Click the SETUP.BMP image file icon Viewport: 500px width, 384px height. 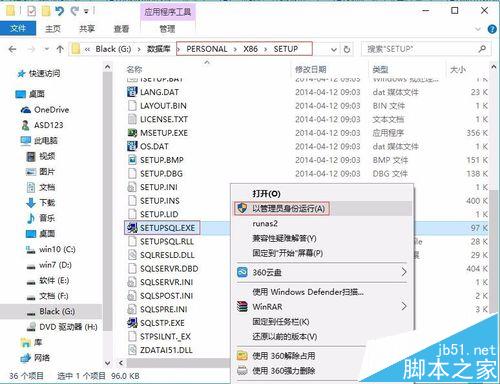[132, 160]
